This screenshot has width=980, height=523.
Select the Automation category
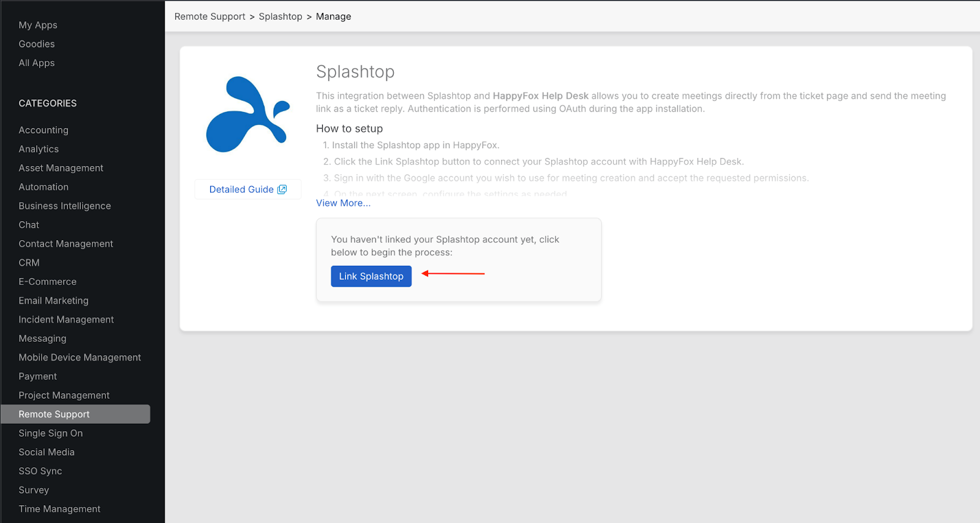click(x=43, y=187)
